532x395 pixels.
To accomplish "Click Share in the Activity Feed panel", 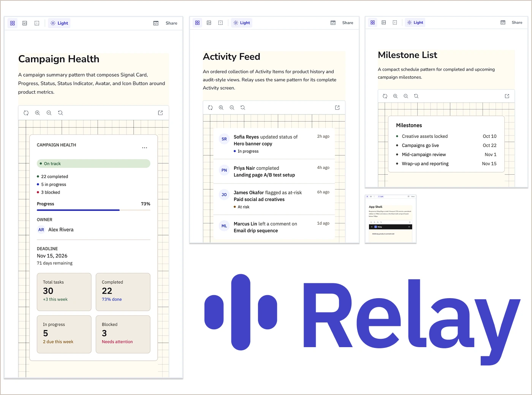I will [x=348, y=23].
